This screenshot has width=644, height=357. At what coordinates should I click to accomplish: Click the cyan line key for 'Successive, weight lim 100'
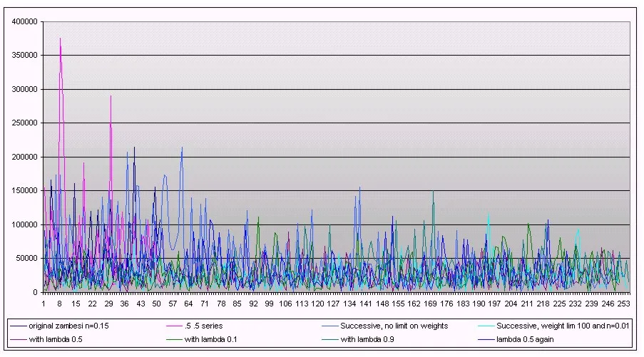point(484,326)
